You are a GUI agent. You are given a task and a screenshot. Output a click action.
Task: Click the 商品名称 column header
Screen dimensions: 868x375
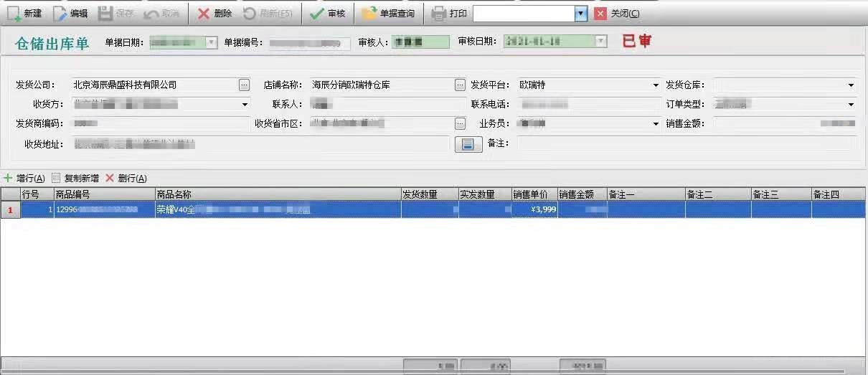[278, 194]
